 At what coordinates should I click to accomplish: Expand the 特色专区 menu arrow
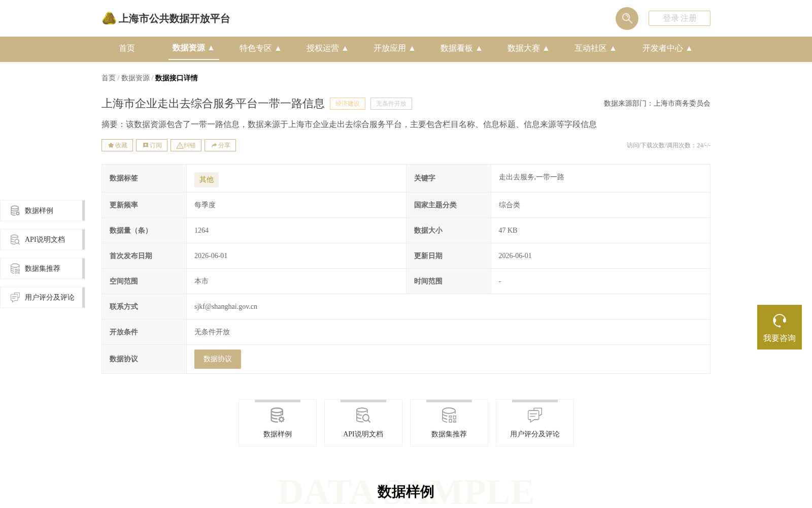click(x=278, y=48)
